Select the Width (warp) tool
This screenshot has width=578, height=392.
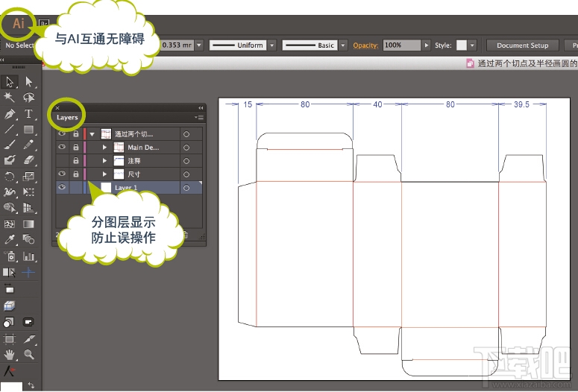pyautogui.click(x=9, y=192)
